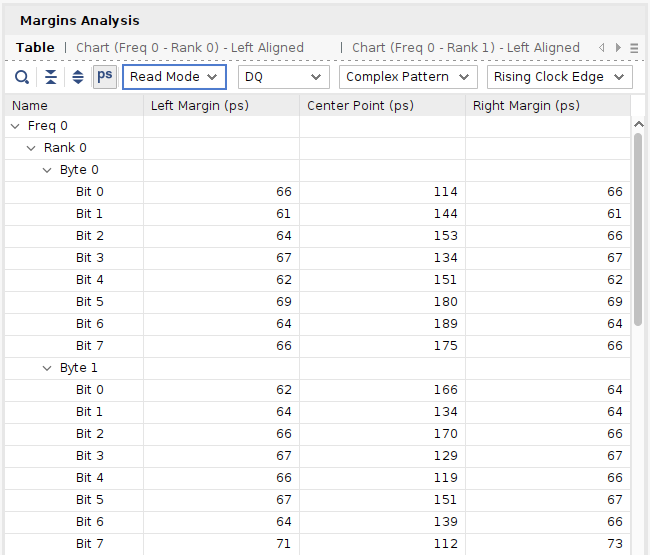
Task: Collapse the Freq 0 tree node
Action: (15, 126)
